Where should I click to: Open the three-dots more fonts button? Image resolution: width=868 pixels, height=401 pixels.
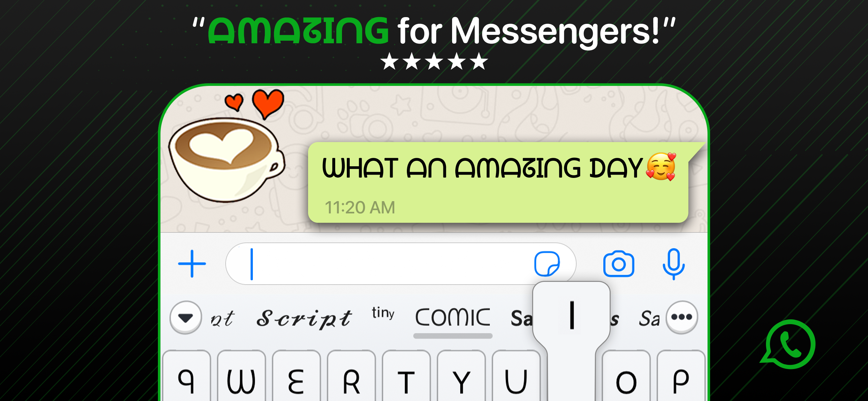[x=681, y=317]
